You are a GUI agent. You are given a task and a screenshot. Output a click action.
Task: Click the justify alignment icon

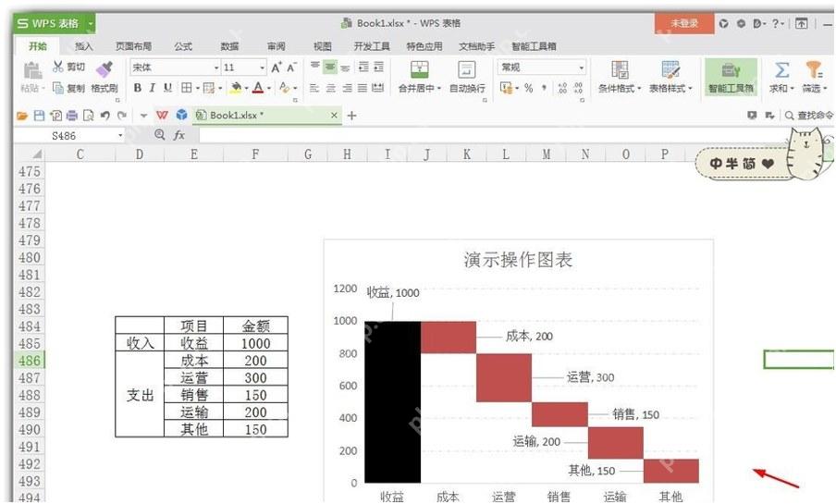pos(363,88)
